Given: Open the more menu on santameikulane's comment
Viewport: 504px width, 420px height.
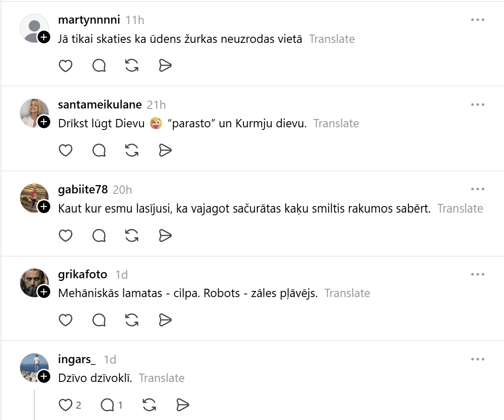Looking at the screenshot, I should tap(478, 105).
